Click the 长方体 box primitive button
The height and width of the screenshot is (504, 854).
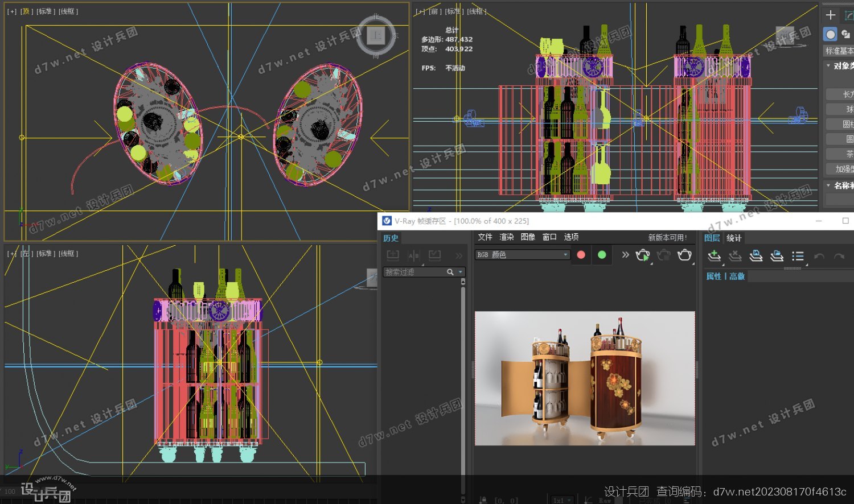click(840, 94)
